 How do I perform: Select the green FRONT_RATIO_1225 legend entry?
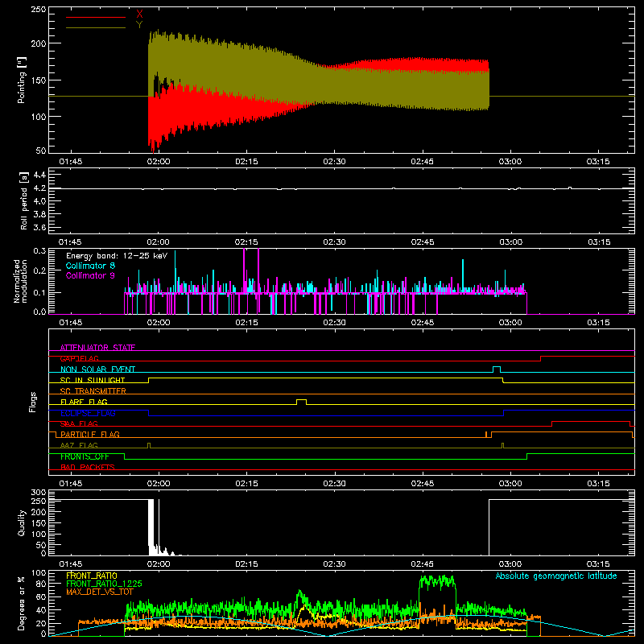click(x=104, y=584)
